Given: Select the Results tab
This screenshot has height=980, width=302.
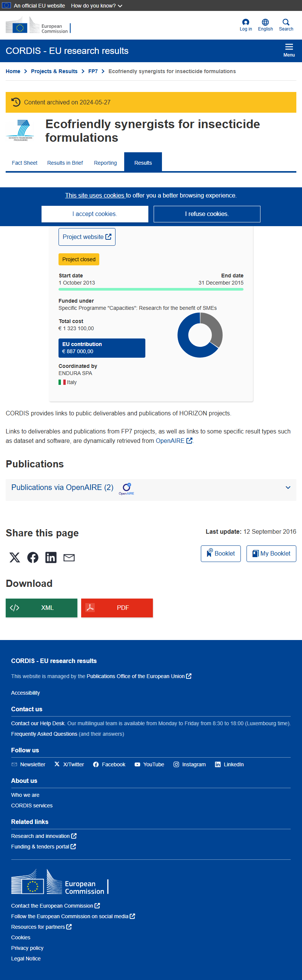Looking at the screenshot, I should (x=143, y=162).
